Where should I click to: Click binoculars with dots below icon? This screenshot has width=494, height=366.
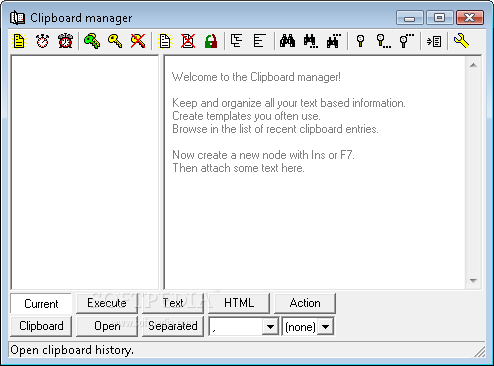point(311,41)
